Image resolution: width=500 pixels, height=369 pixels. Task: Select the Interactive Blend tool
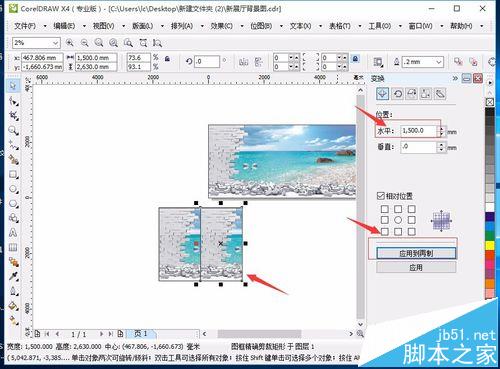(13, 262)
